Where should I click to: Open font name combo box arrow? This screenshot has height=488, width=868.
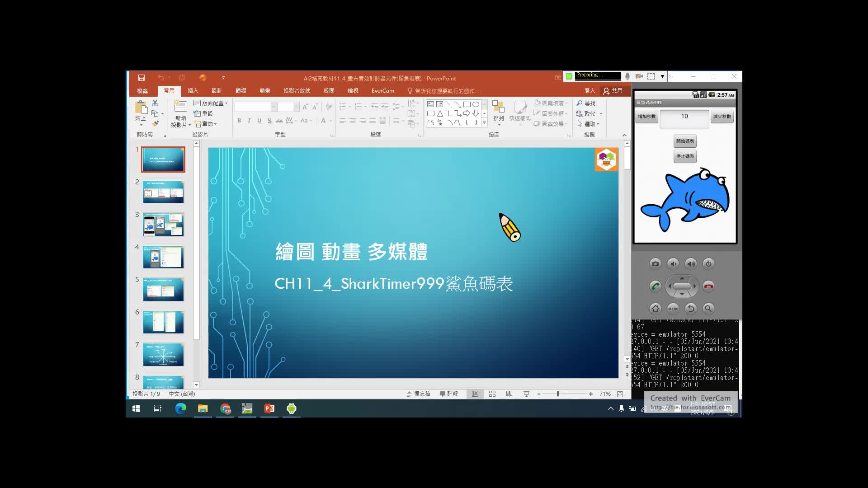click(x=274, y=107)
